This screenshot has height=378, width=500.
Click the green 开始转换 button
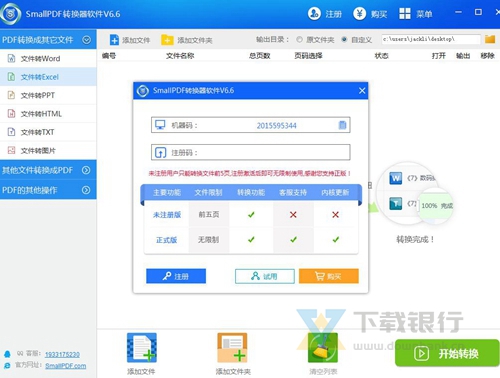(447, 353)
